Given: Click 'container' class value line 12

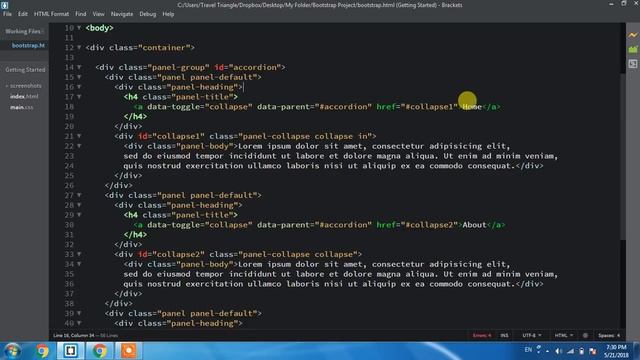Looking at the screenshot, I should [x=164, y=48].
